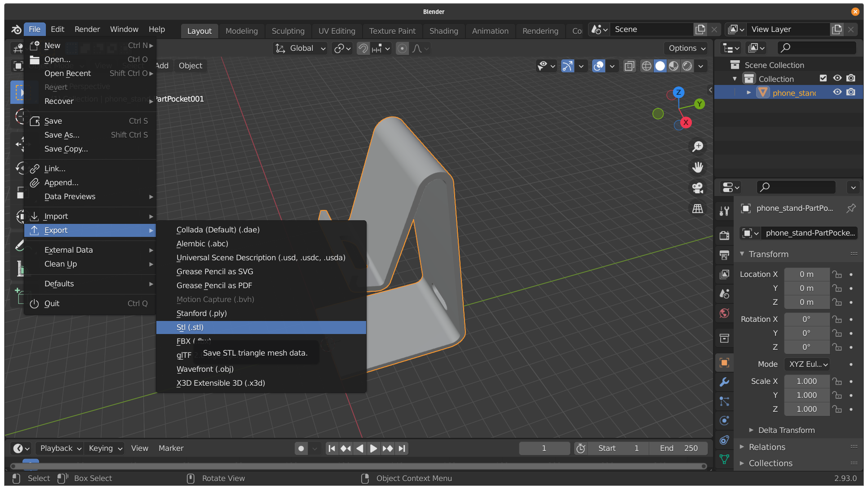Viewport: 868px width, 490px height.
Task: Select Stl (.stl) export format
Action: click(x=190, y=326)
